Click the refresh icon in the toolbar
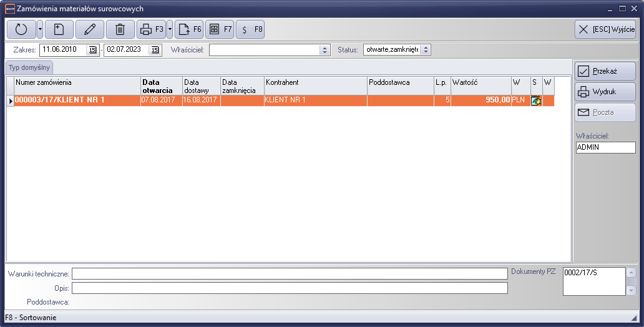Image resolution: width=644 pixels, height=327 pixels. coord(21,29)
